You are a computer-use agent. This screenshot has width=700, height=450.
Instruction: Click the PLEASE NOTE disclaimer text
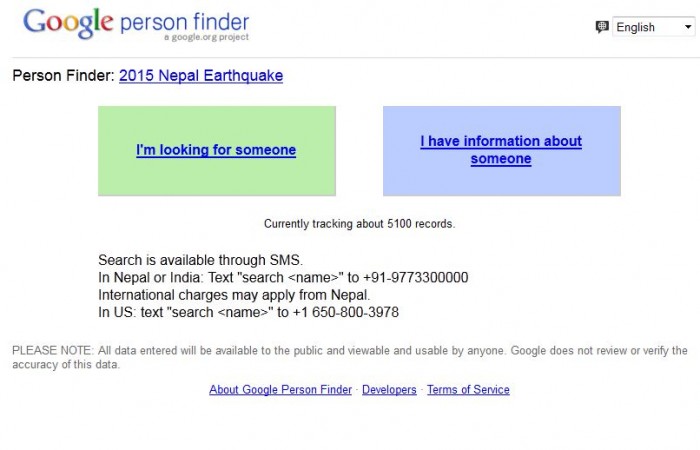(x=349, y=357)
